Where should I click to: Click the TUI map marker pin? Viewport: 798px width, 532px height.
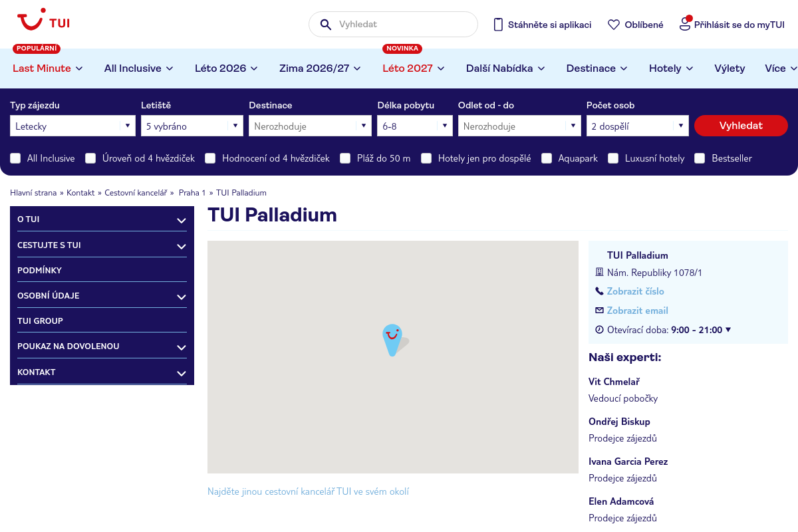(392, 340)
